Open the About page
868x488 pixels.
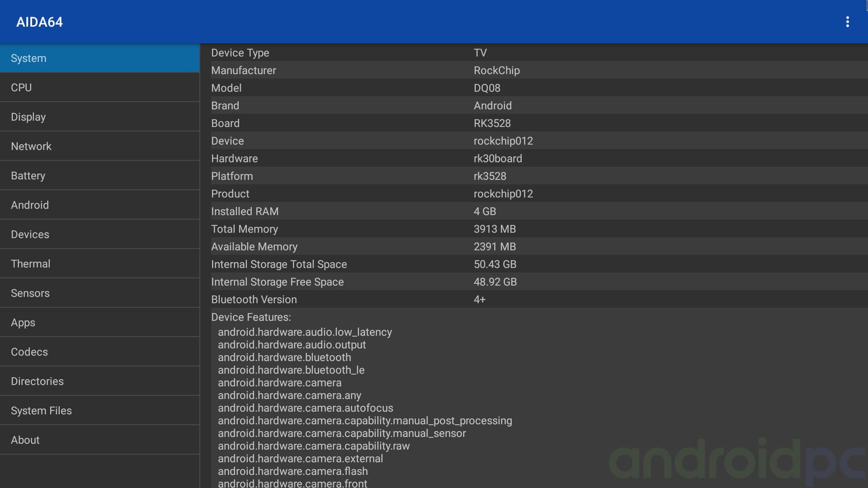(x=99, y=440)
